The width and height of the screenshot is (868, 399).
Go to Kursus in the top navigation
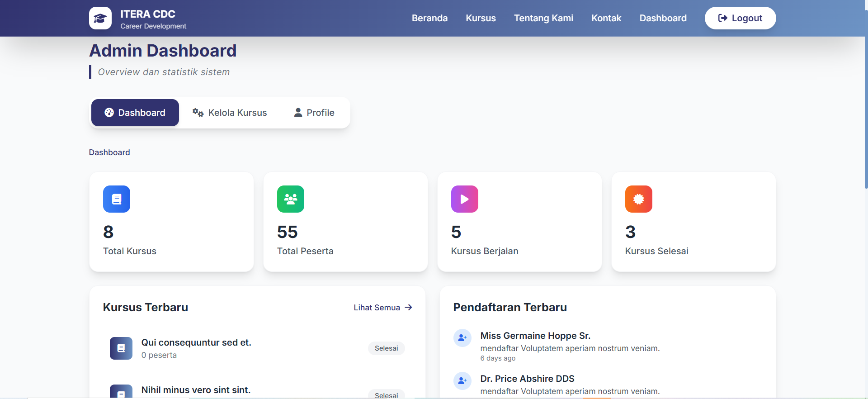click(481, 18)
